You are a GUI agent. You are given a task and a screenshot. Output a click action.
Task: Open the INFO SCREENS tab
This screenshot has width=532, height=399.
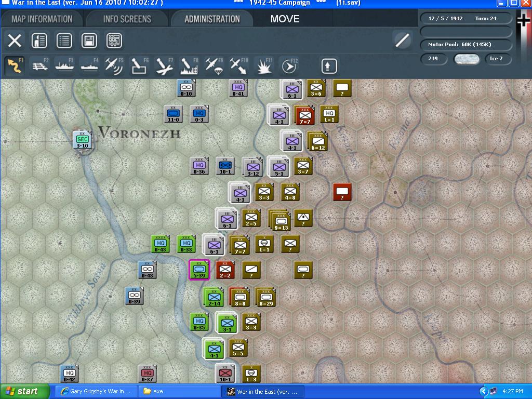[127, 19]
